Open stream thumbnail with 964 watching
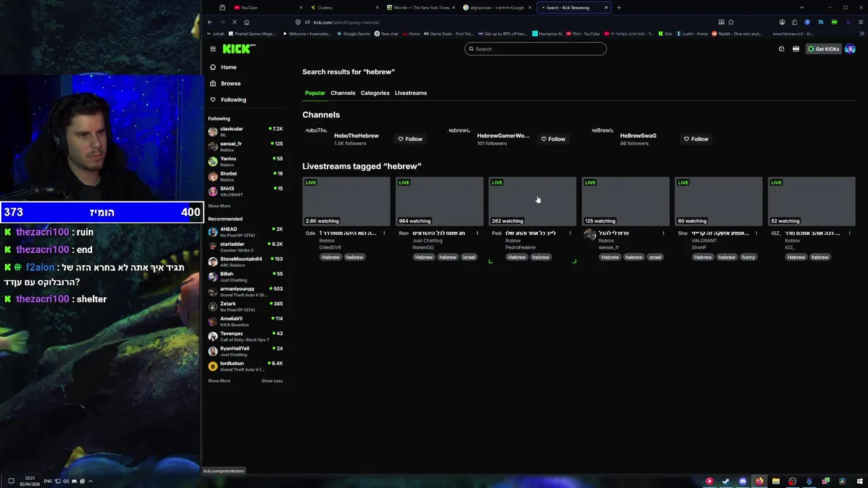The image size is (868, 488). [439, 201]
